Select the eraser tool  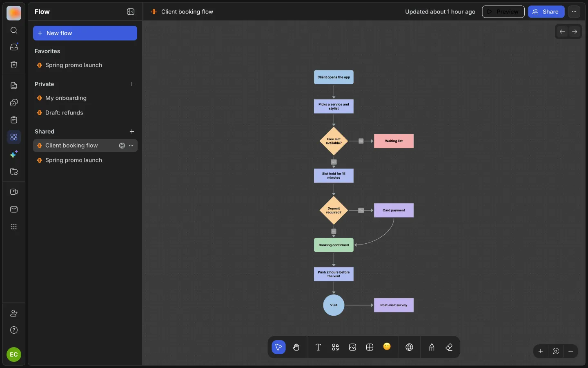449,347
